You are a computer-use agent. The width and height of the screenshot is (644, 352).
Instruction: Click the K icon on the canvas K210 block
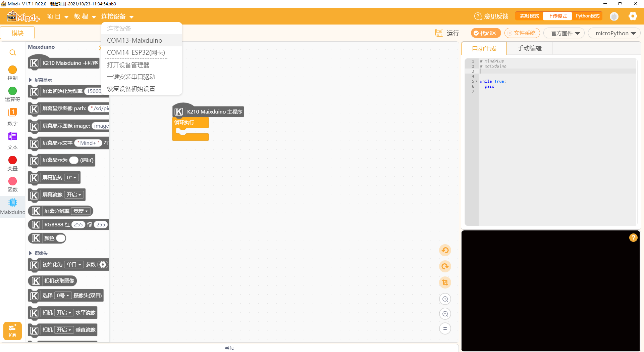pyautogui.click(x=179, y=112)
